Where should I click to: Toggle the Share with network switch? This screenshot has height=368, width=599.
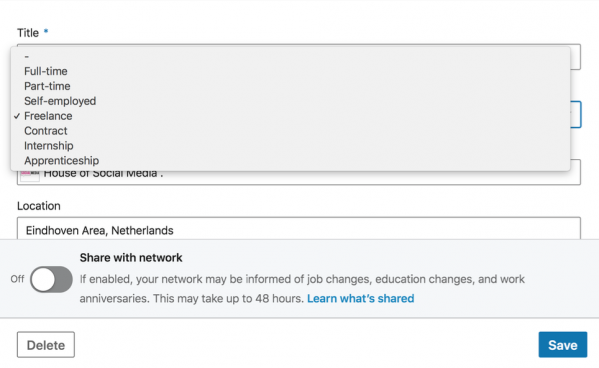pyautogui.click(x=51, y=279)
